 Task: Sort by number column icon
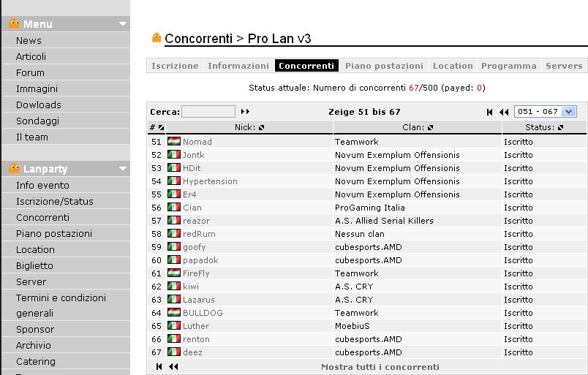[161, 127]
